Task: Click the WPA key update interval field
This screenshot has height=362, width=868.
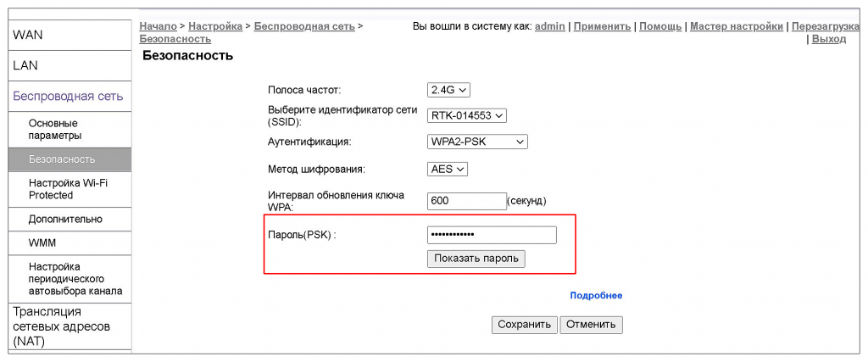Action: coord(466,201)
